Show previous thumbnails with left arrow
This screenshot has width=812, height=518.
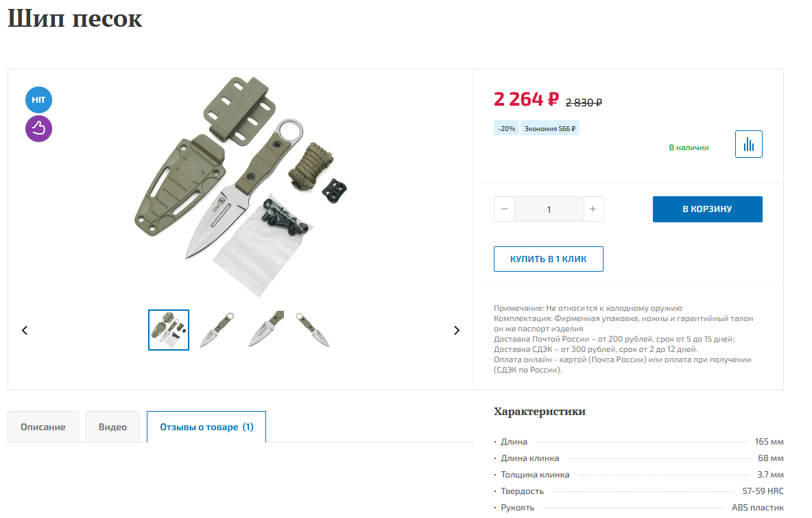pyautogui.click(x=24, y=331)
